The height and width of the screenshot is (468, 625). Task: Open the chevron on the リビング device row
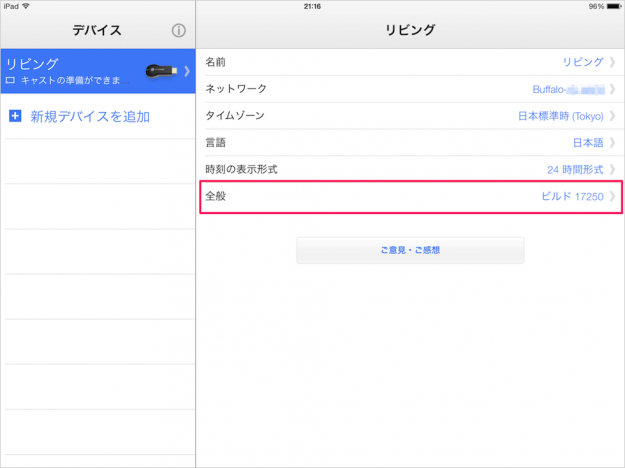click(187, 71)
